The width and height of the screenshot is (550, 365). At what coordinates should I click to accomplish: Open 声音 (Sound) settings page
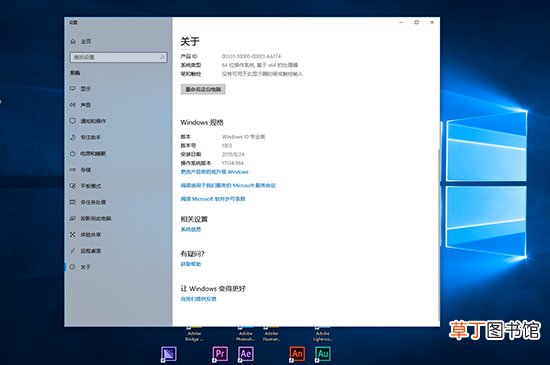point(81,105)
